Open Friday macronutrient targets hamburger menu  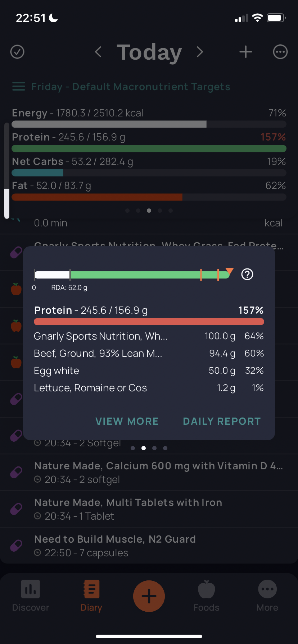[19, 87]
